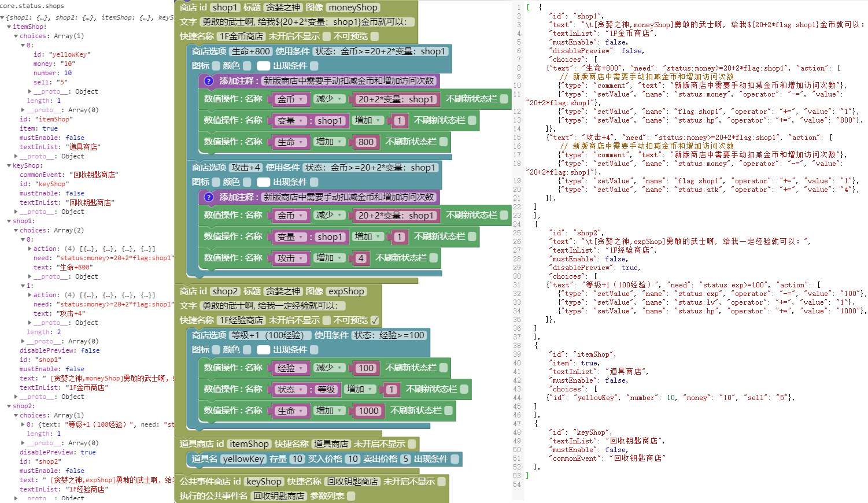This screenshot has height=503, width=868.
Task: Toggle 出现条件 checkbox on yellowKey item row
Action: coord(455,459)
